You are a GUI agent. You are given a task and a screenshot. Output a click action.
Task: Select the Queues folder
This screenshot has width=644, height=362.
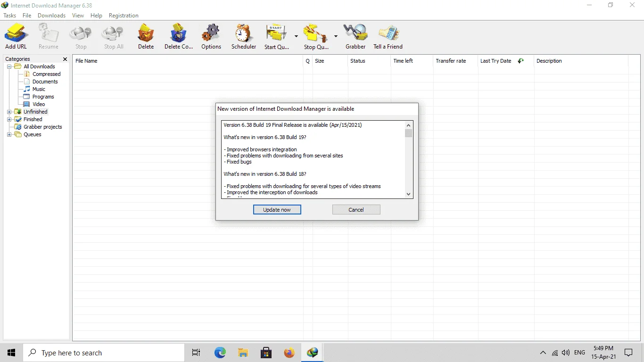(32, 134)
